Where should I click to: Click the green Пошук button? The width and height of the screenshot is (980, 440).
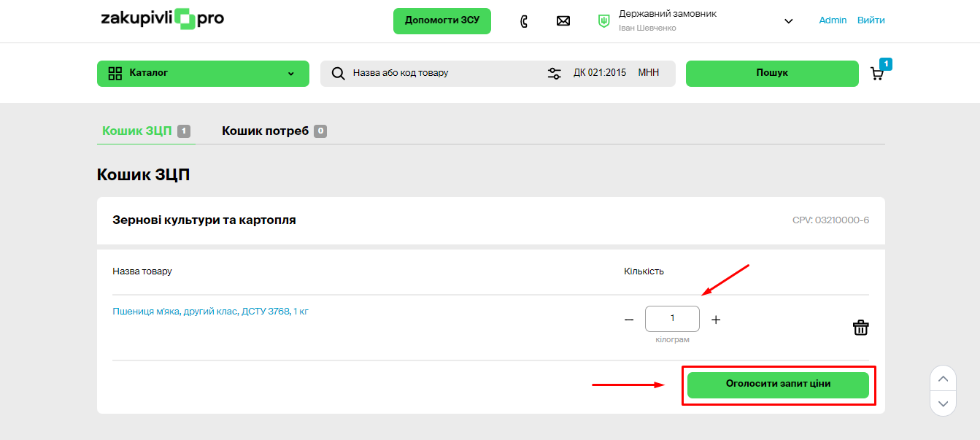(x=771, y=73)
